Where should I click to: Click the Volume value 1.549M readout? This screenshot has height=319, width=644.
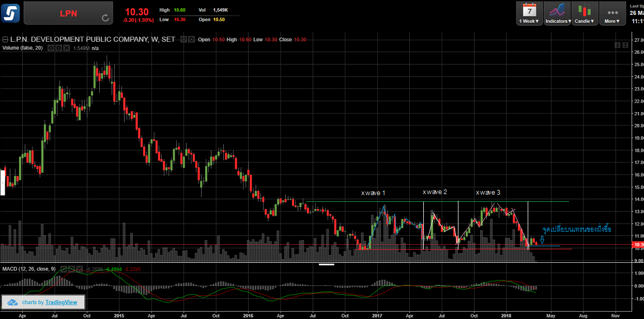[81, 48]
